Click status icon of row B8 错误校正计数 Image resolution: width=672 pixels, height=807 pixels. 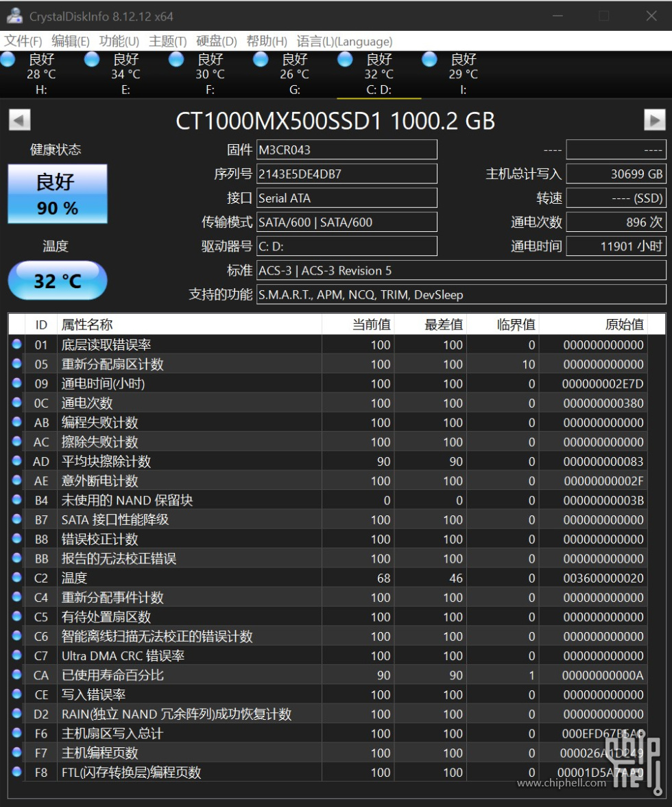tap(17, 538)
